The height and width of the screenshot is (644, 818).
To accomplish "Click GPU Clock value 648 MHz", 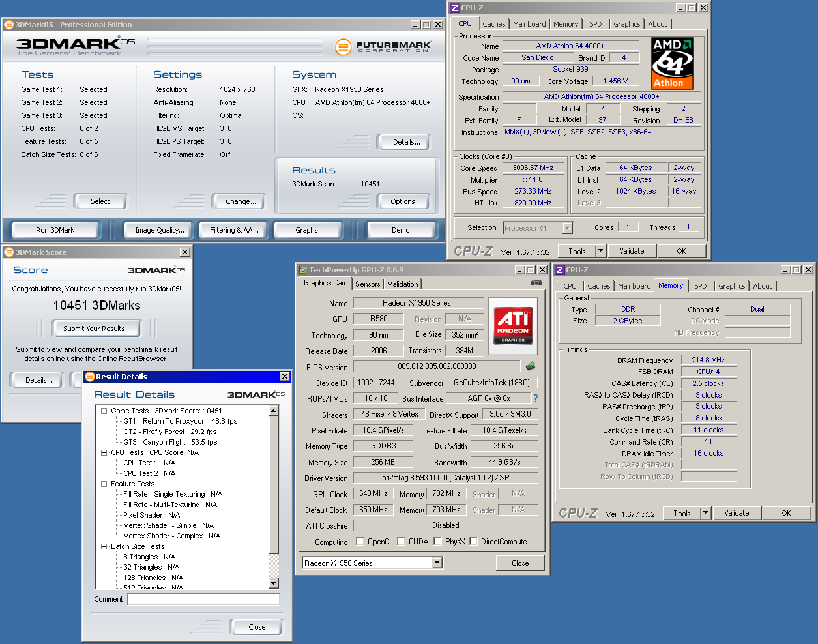I will click(373, 494).
